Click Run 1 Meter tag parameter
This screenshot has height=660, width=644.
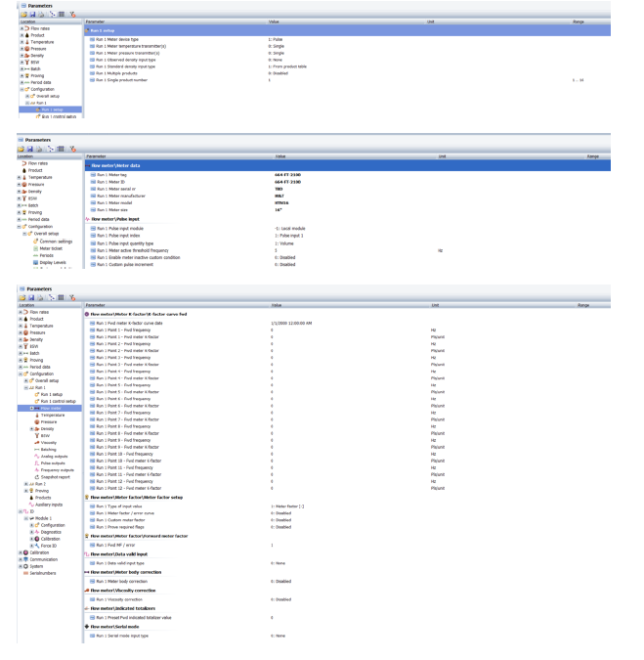pyautogui.click(x=111, y=175)
